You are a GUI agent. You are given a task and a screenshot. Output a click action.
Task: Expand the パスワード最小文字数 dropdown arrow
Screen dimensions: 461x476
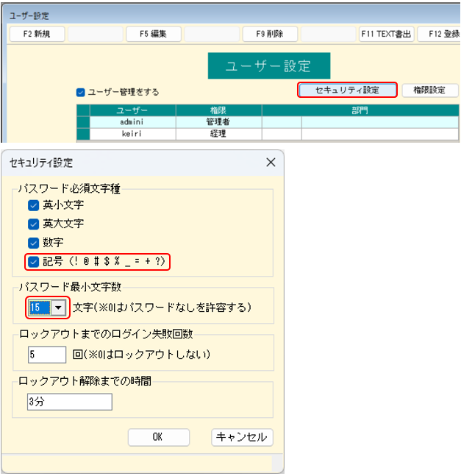click(x=57, y=307)
